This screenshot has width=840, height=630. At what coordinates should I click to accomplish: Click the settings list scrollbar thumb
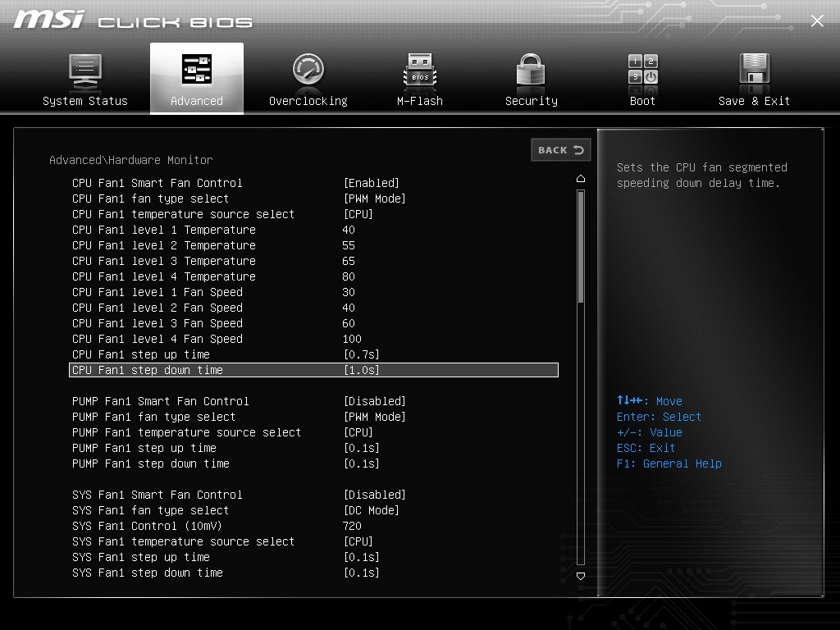click(581, 247)
